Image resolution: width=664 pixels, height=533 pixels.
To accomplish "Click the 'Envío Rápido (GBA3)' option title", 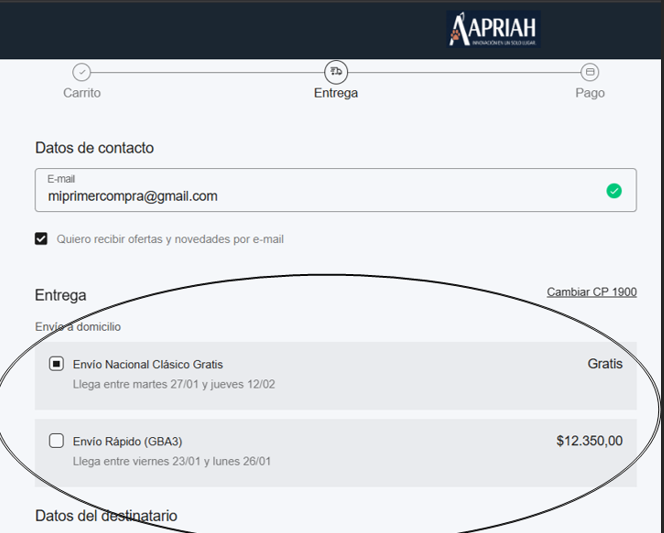I will [127, 442].
